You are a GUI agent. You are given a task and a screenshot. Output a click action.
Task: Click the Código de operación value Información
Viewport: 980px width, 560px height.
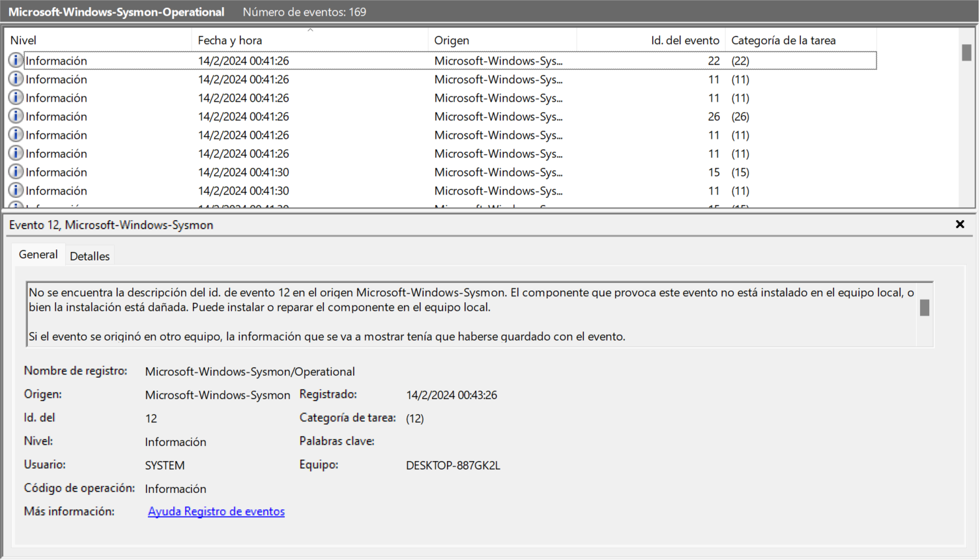(175, 489)
